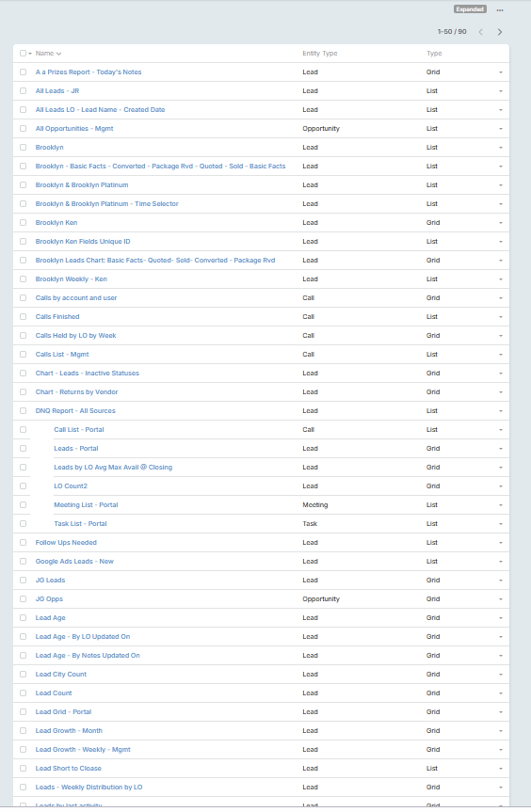Screen dimensions: 531x812
Task: Toggle the select-all checkbox in header
Action: 23,54
